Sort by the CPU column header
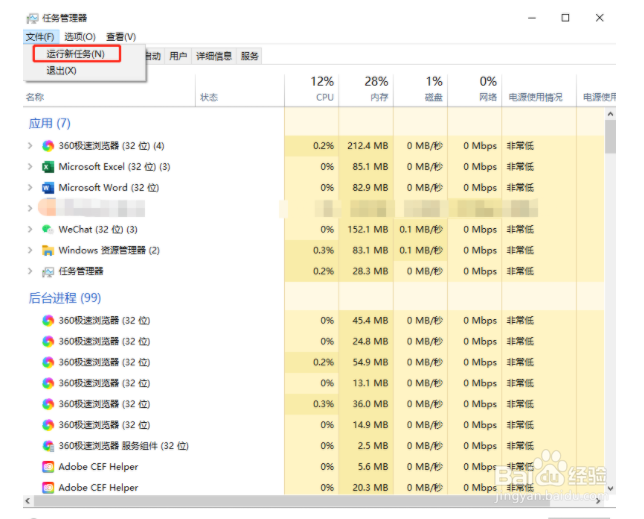The height and width of the screenshot is (519, 644). (312, 90)
